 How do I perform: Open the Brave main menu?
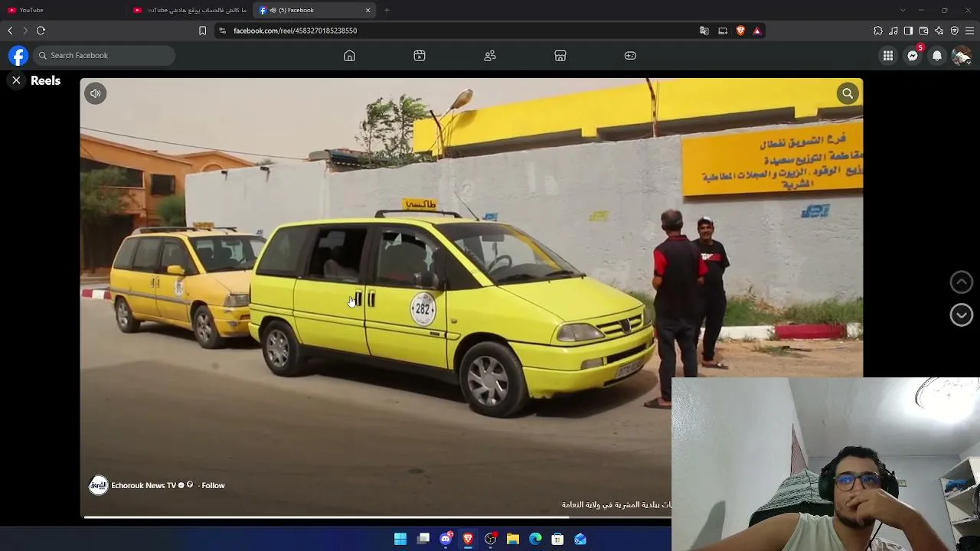tap(969, 31)
